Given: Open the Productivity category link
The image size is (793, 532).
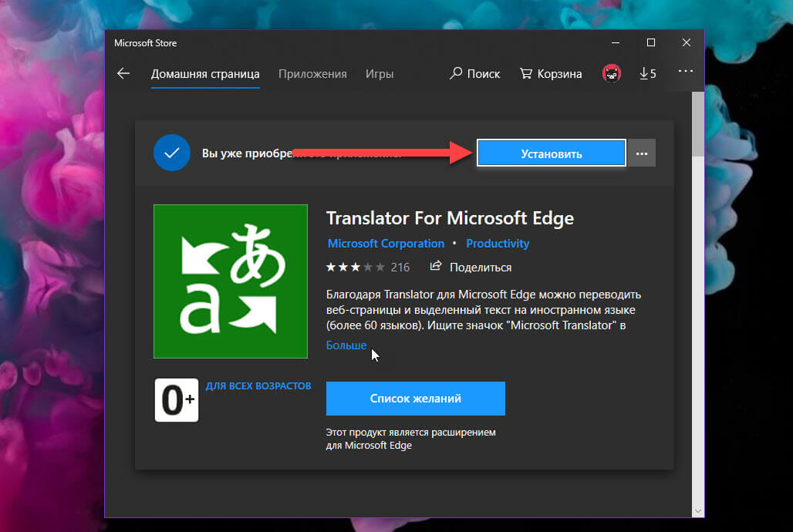Looking at the screenshot, I should 498,244.
